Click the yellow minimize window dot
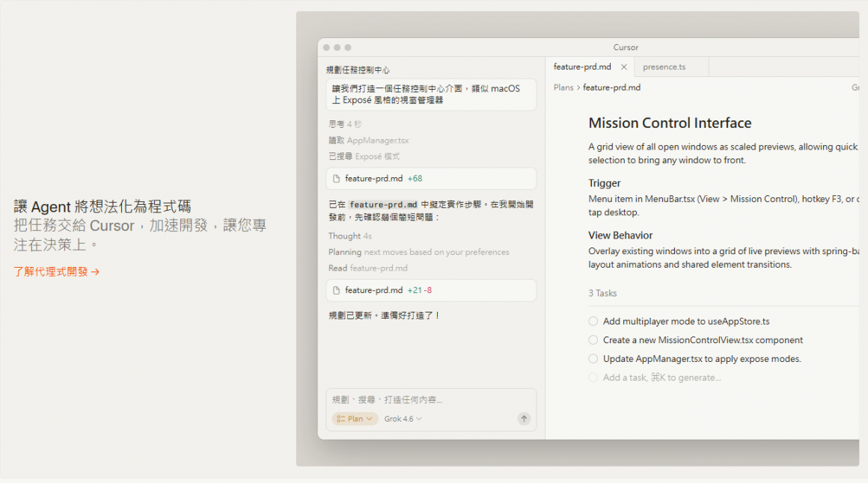 pyautogui.click(x=337, y=48)
